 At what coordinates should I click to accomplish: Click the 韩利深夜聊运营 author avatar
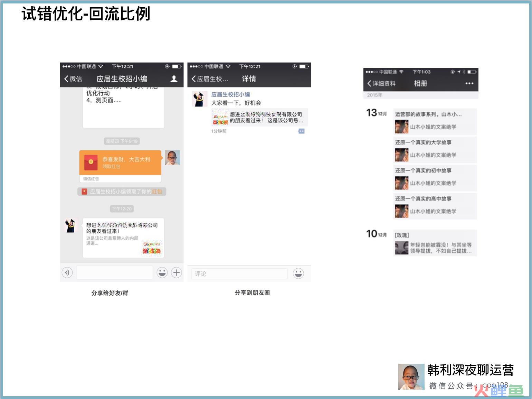[x=411, y=377]
